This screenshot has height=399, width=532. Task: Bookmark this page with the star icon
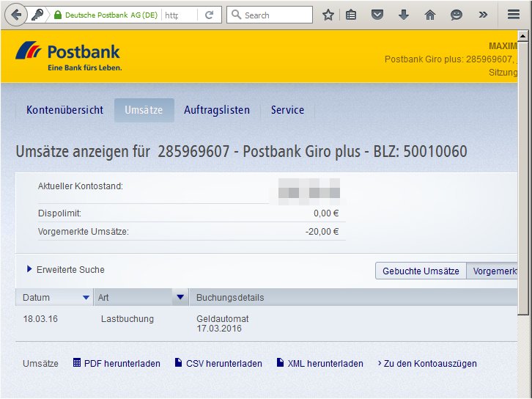pyautogui.click(x=328, y=15)
